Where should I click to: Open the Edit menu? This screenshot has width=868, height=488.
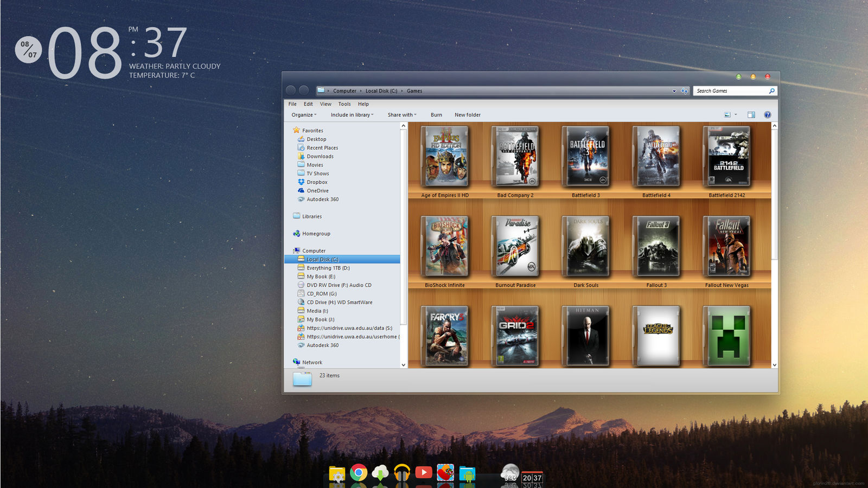308,104
